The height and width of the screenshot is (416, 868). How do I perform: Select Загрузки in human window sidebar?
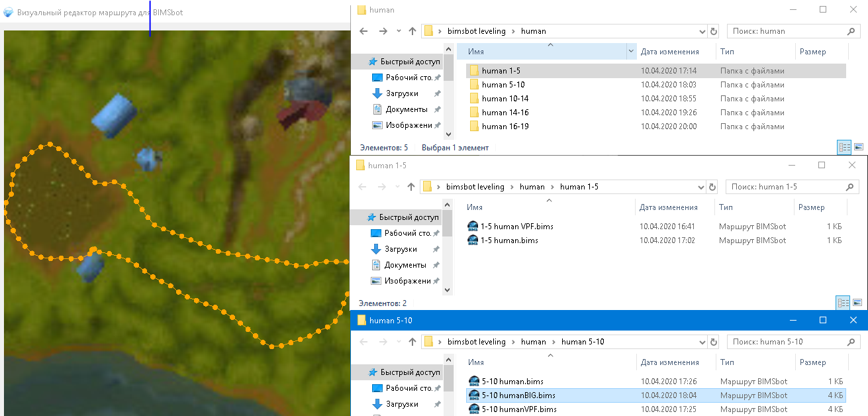coord(402,93)
